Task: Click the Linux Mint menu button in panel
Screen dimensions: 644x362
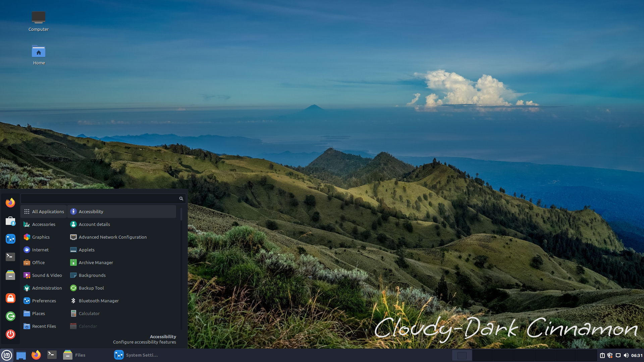Action: [7, 355]
